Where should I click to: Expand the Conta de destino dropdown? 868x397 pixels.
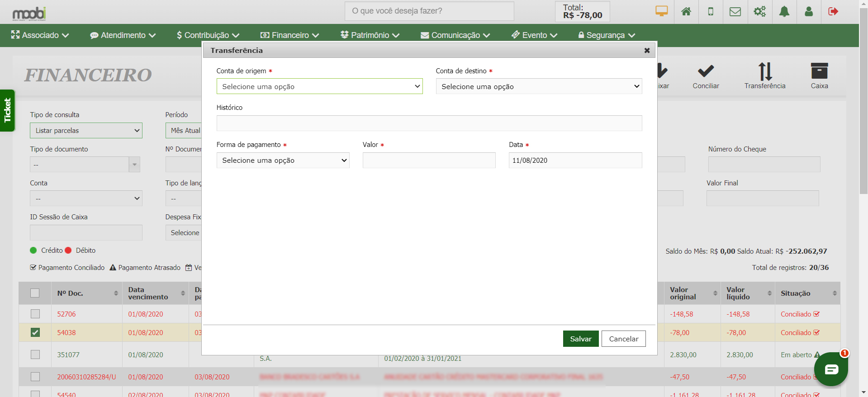538,86
